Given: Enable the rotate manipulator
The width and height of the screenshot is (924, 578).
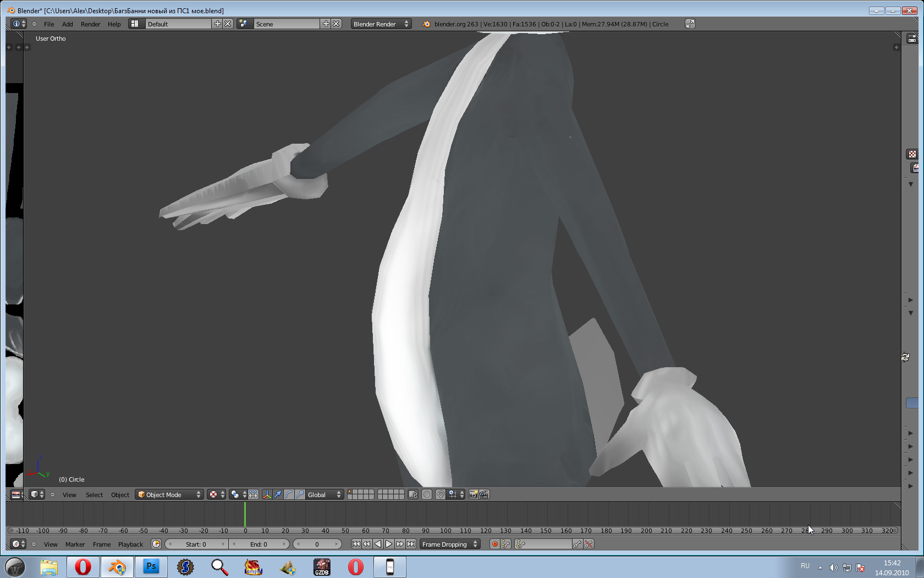Looking at the screenshot, I should [289, 494].
